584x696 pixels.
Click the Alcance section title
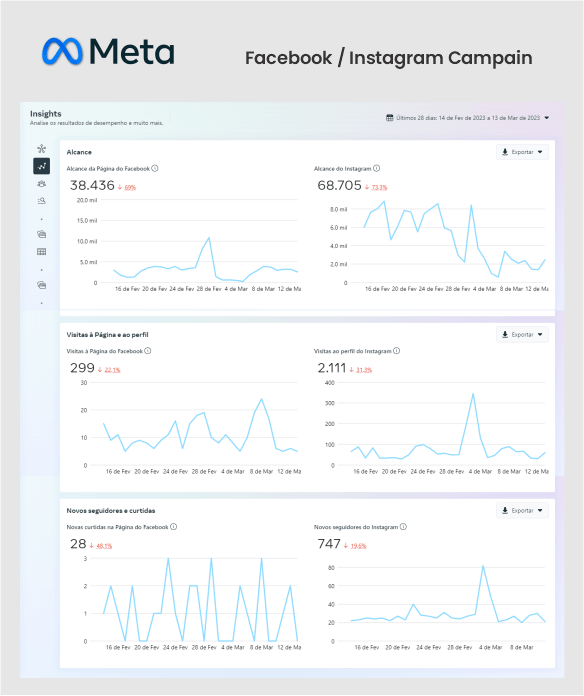(x=79, y=152)
